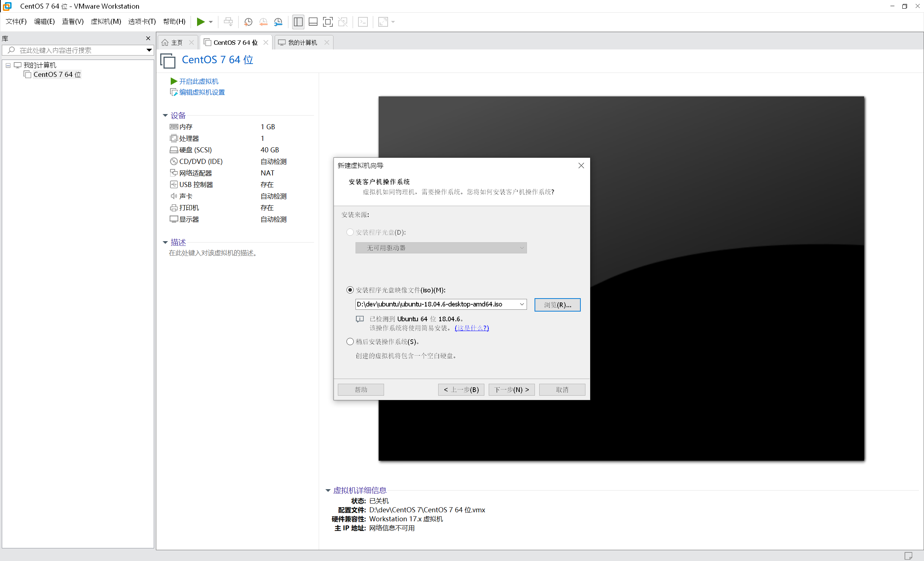Select the 声卡 device row
Viewport: 924px width, 561px height.
coord(241,196)
